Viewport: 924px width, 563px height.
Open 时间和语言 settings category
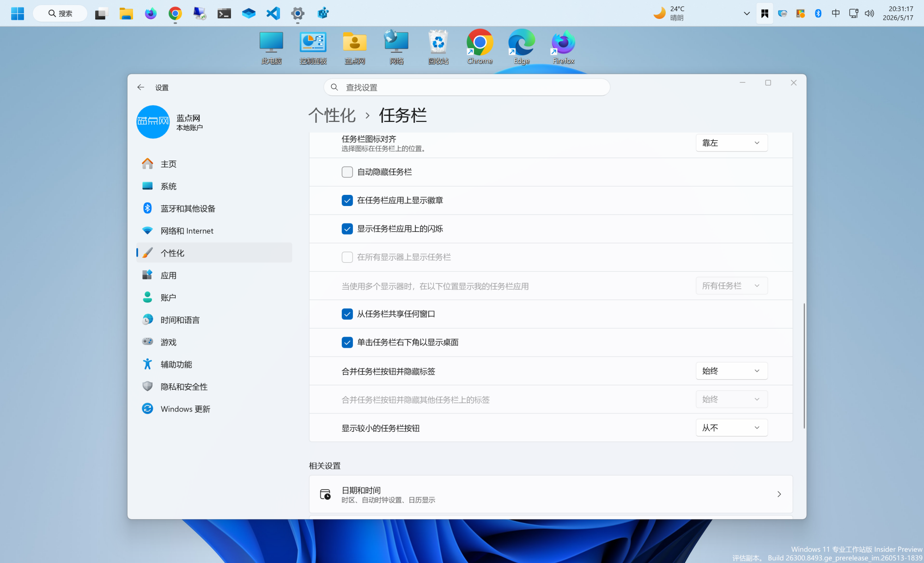coord(214,320)
